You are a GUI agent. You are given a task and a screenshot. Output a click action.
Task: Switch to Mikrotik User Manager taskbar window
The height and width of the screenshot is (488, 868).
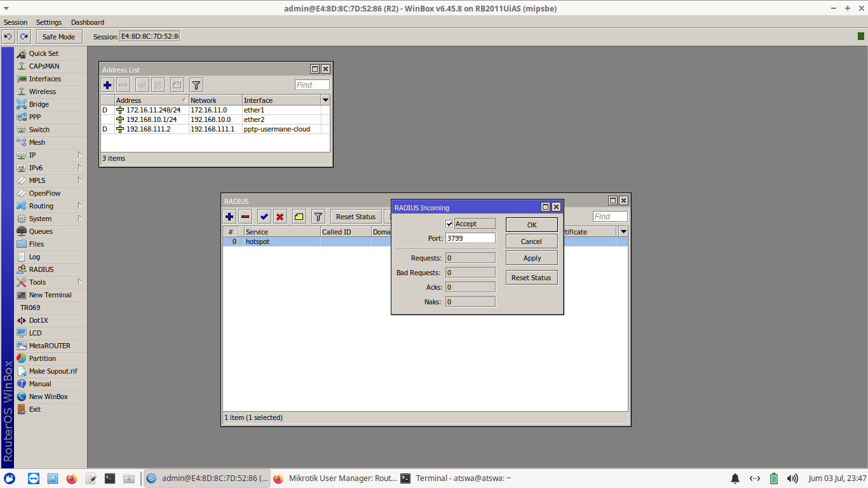[335, 478]
